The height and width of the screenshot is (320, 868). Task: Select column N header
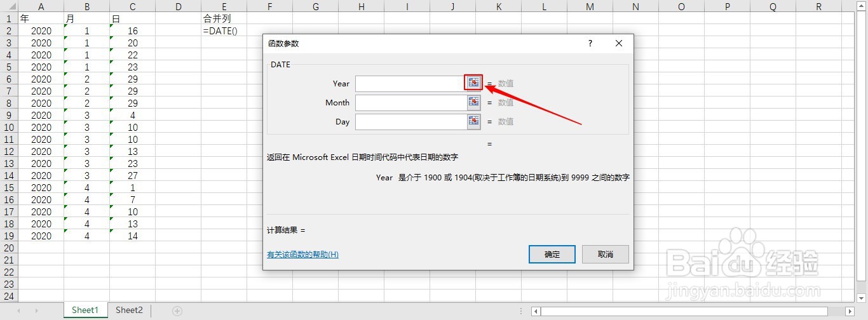pyautogui.click(x=635, y=6)
